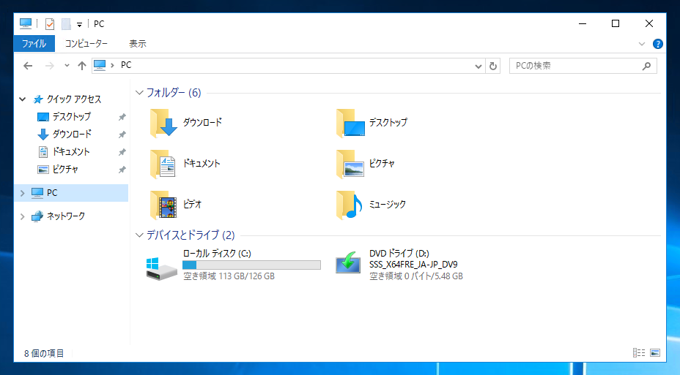680x375 pixels.
Task: Click the ローカル ディスク (C:) name text
Action: pyautogui.click(x=217, y=254)
